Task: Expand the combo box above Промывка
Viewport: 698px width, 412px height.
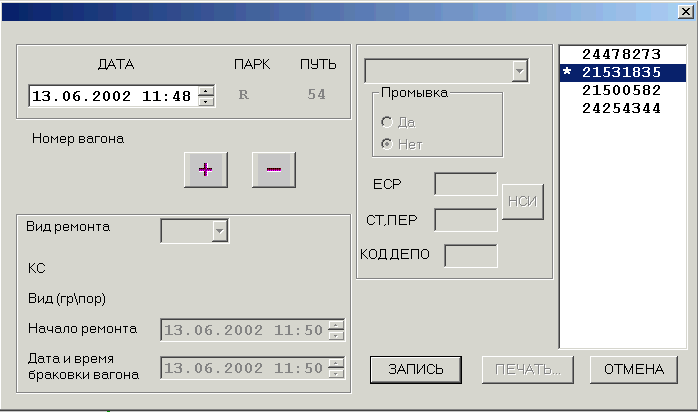Action: (x=519, y=71)
